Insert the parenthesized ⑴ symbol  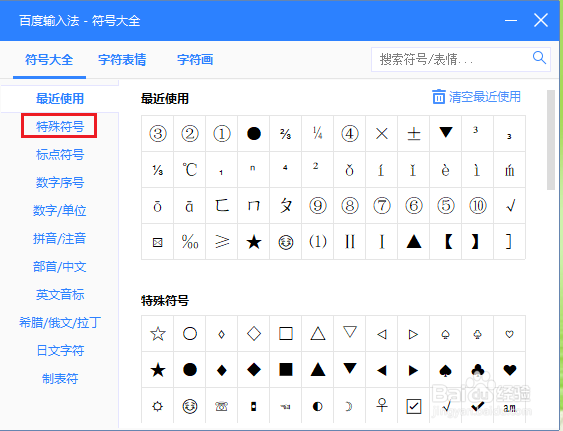[x=317, y=241]
